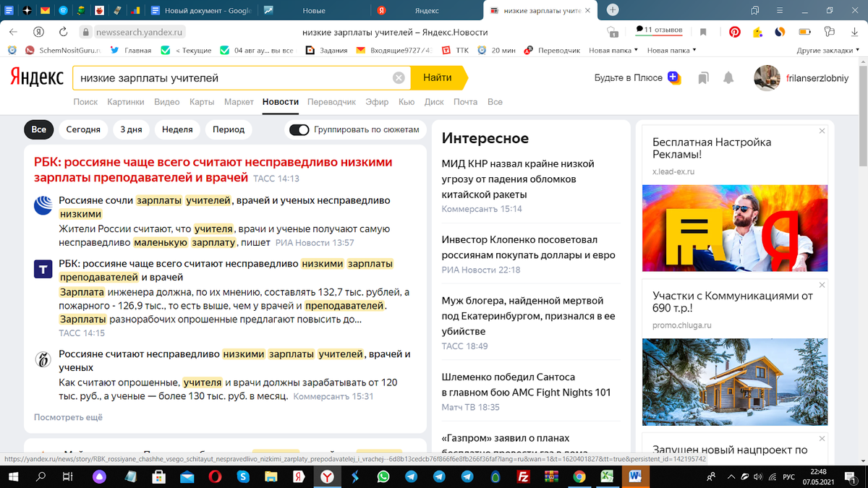Image resolution: width=868 pixels, height=488 pixels.
Task: Open Шлеменко победил Сантоса news item
Action: 527,385
